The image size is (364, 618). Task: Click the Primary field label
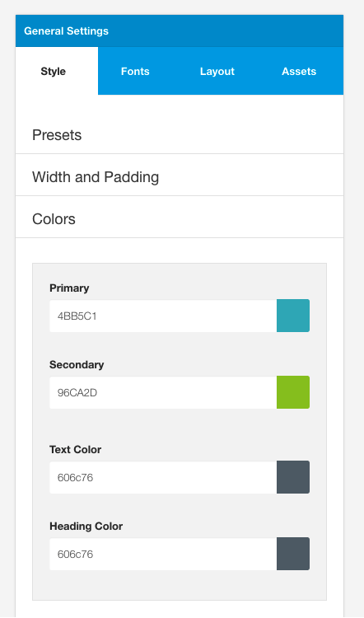pos(69,288)
